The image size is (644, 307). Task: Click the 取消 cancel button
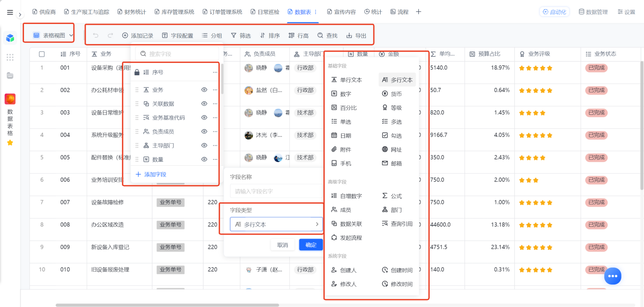click(x=282, y=245)
